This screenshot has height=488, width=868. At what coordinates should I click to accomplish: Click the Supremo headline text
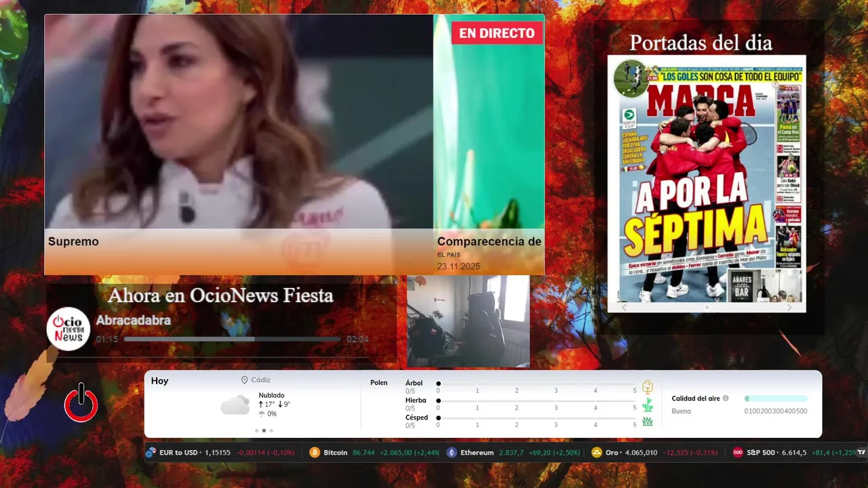click(73, 241)
